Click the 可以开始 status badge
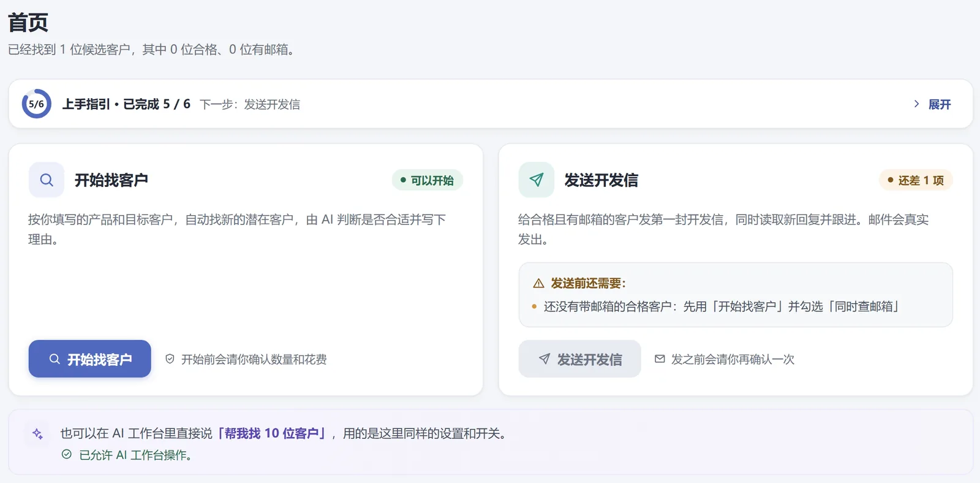Viewport: 980px width, 483px height. click(428, 180)
